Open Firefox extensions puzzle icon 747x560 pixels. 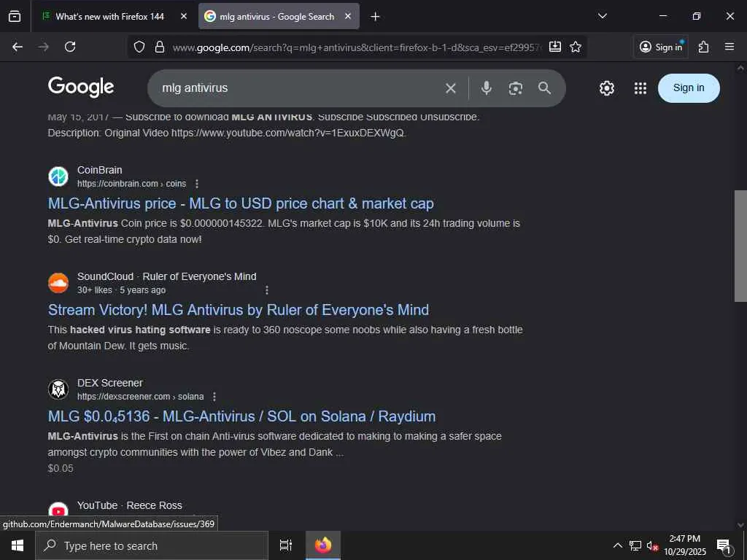704,47
